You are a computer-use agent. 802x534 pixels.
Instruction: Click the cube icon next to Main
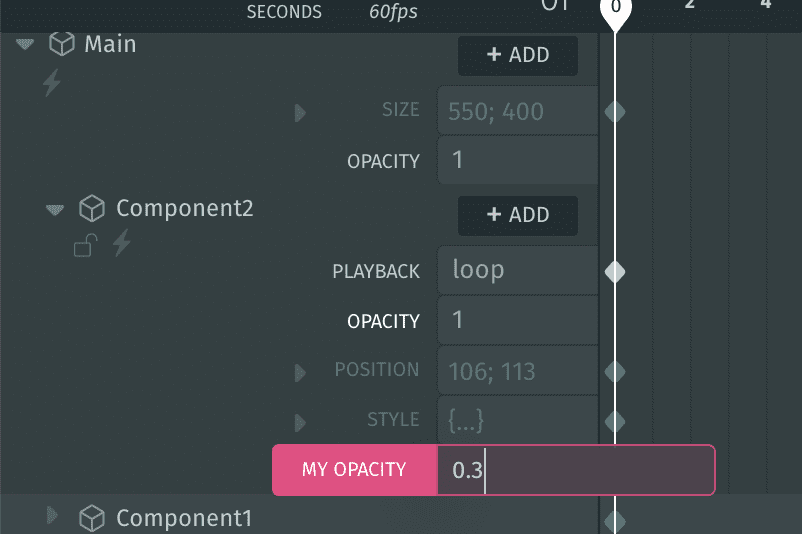pos(62,43)
